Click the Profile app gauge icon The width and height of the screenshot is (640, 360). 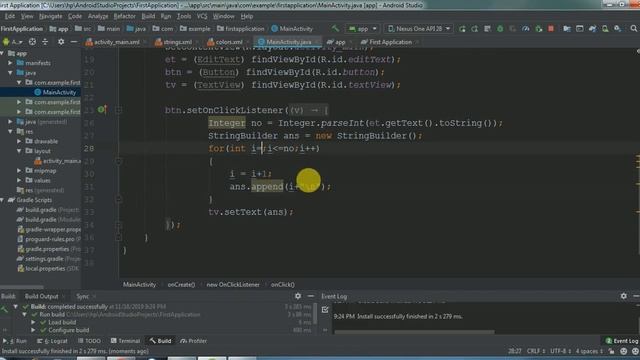pyautogui.click(x=526, y=29)
